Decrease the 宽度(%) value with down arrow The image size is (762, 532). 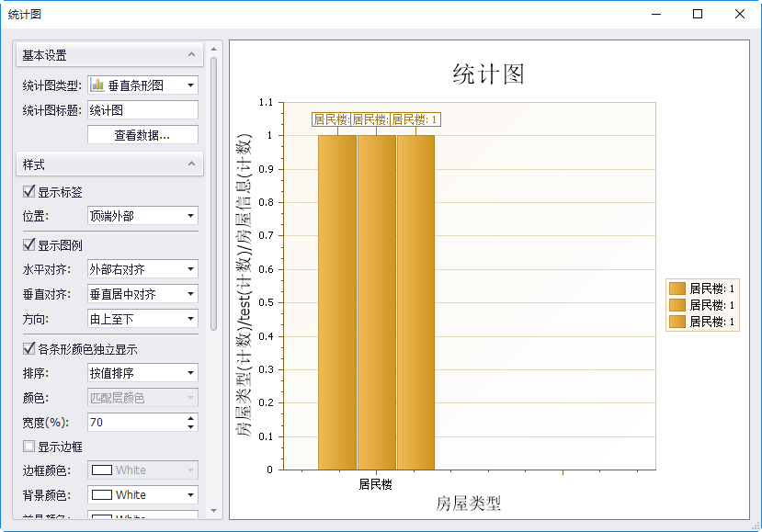(190, 426)
